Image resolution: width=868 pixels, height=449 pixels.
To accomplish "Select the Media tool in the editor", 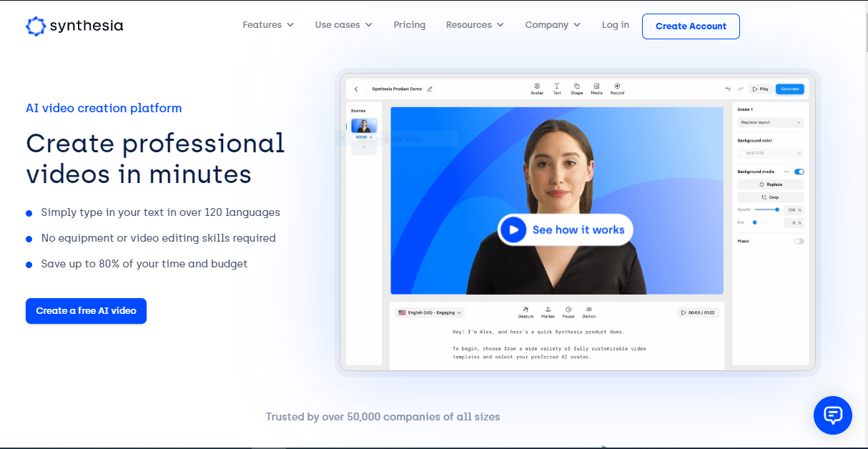I will (596, 89).
